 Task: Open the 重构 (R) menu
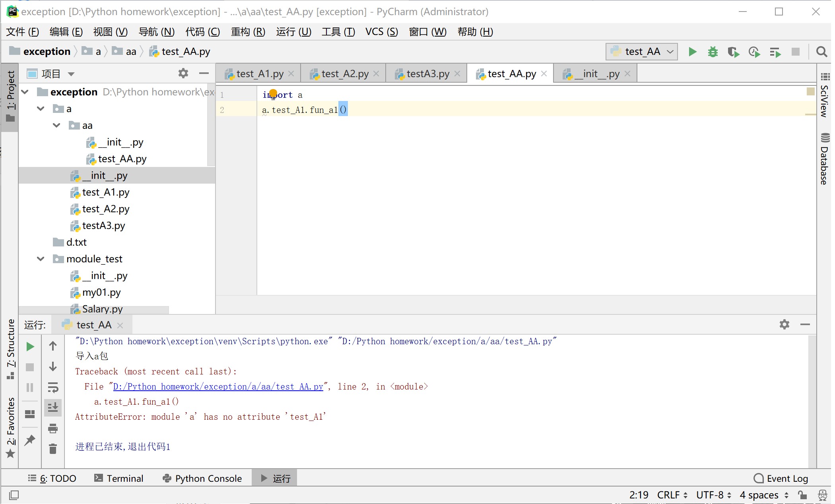pyautogui.click(x=248, y=32)
